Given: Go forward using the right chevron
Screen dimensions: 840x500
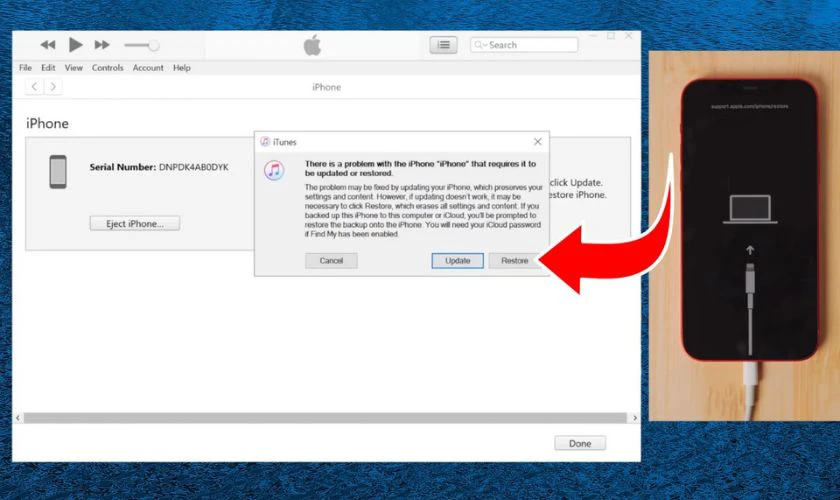Looking at the screenshot, I should click(53, 86).
